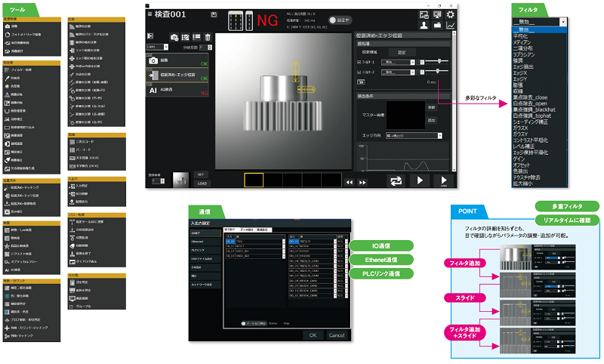604x364 pixels.
Task: Open the hamburger menu beside 検査001
Action: (149, 14)
